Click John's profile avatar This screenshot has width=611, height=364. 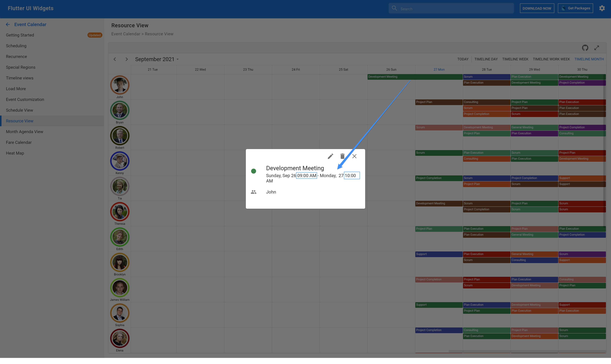coord(119,85)
